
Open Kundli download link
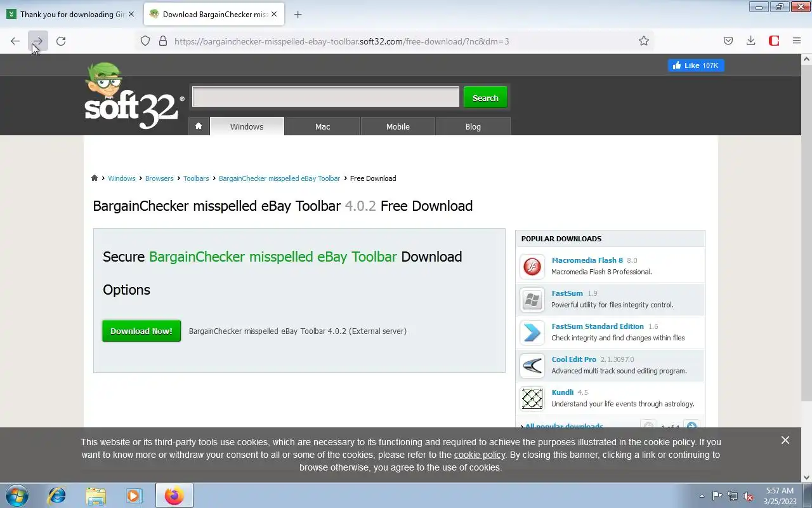click(x=563, y=392)
